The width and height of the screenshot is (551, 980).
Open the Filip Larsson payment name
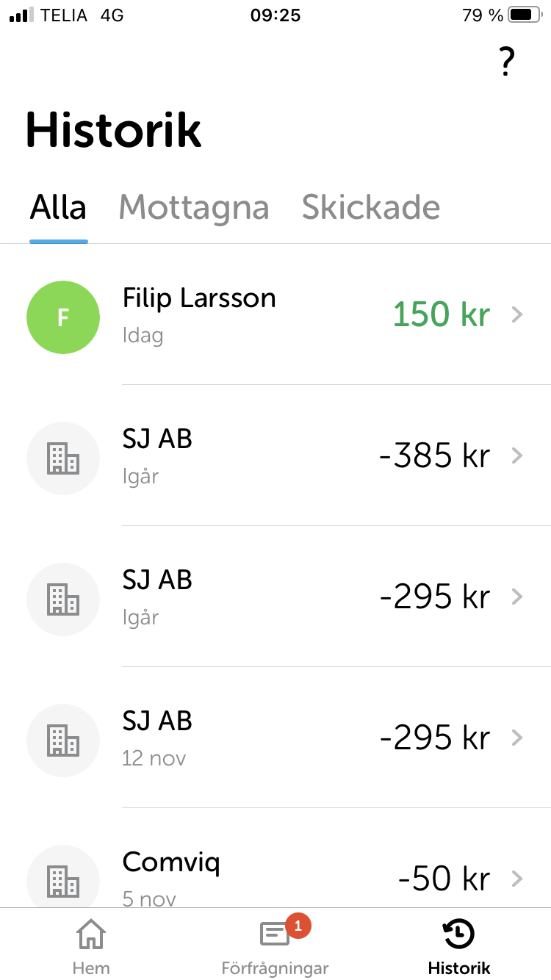pos(199,298)
